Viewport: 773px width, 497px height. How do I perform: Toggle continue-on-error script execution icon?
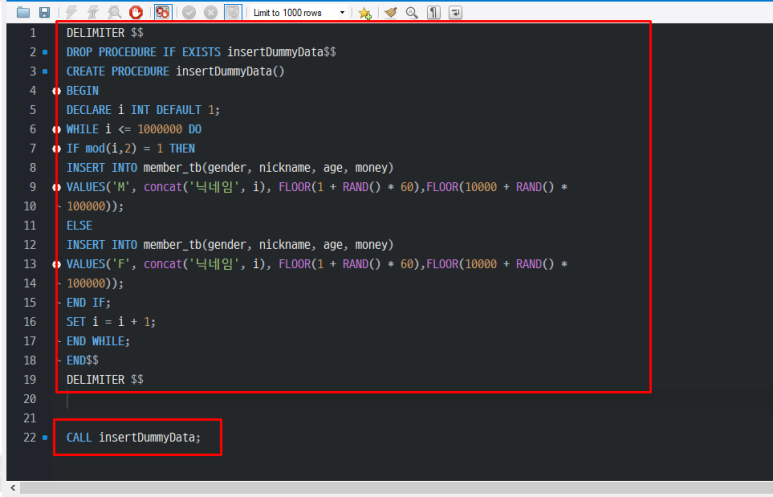[162, 12]
